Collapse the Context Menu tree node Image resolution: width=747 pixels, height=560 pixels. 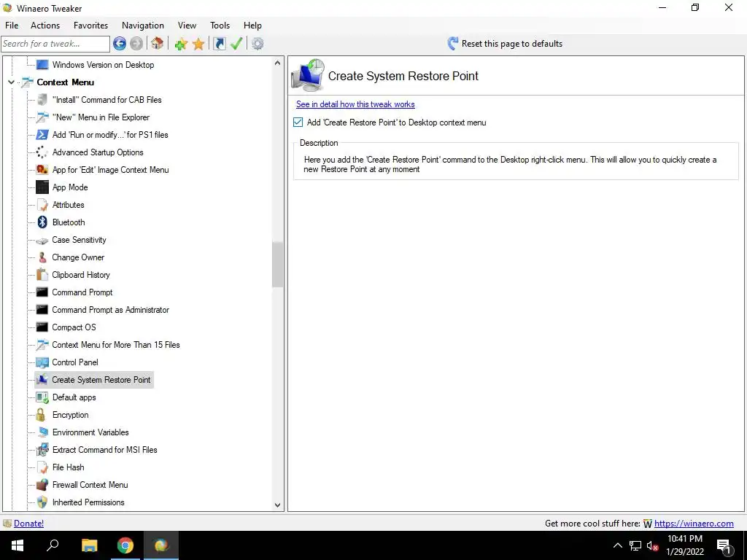click(11, 82)
